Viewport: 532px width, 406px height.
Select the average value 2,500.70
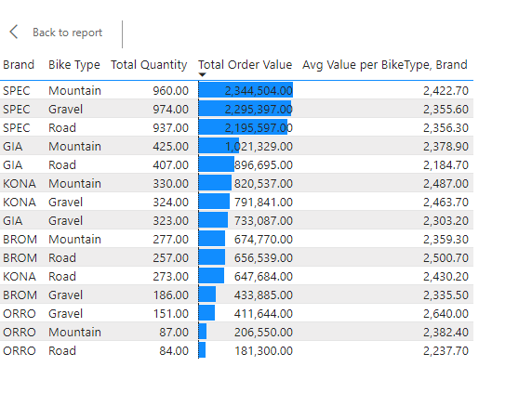(446, 258)
